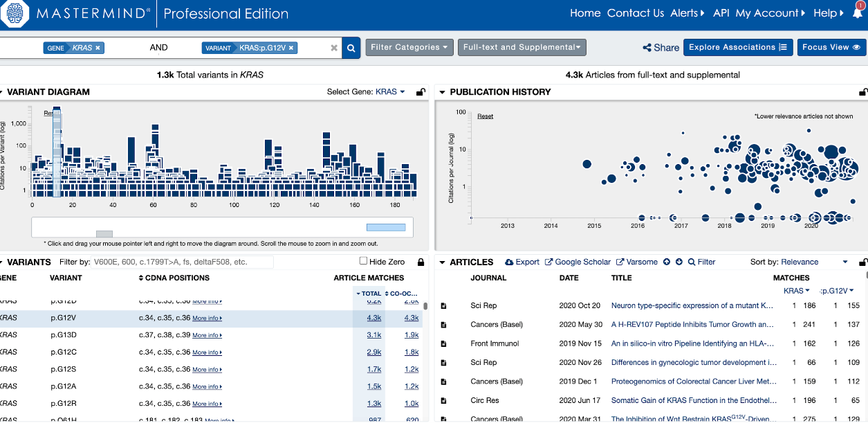Click the down arrow circle in Articles
The image size is (868, 430).
pyautogui.click(x=679, y=262)
